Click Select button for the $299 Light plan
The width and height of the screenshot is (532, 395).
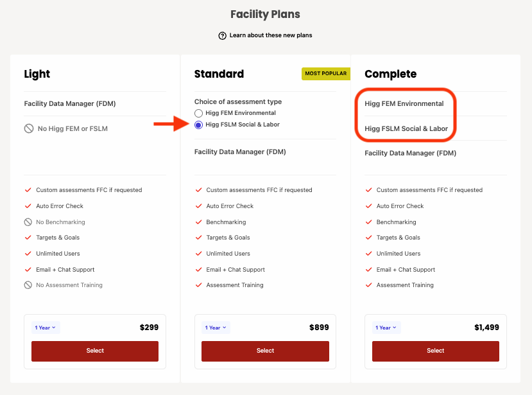point(95,351)
